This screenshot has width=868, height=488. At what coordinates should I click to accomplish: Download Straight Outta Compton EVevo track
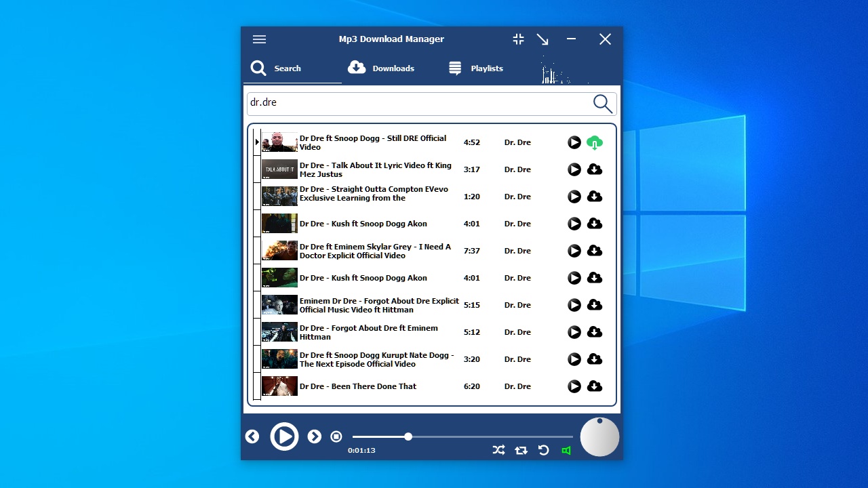[595, 197]
